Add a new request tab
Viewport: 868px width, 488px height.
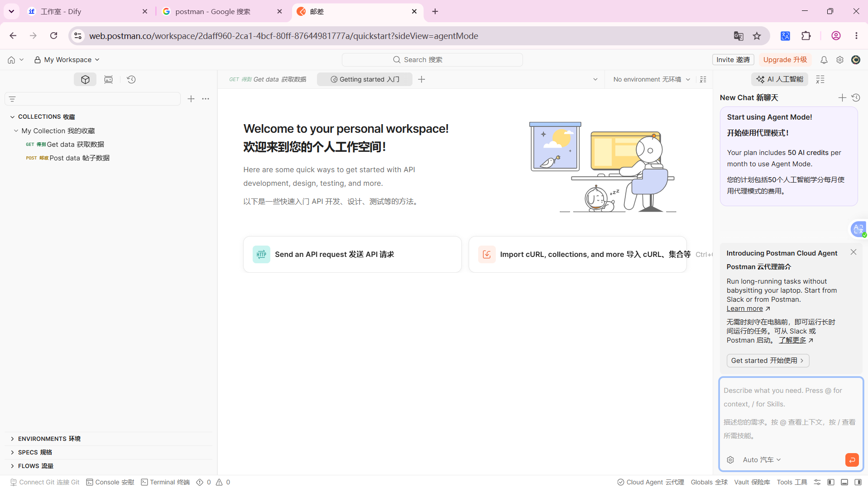click(422, 79)
